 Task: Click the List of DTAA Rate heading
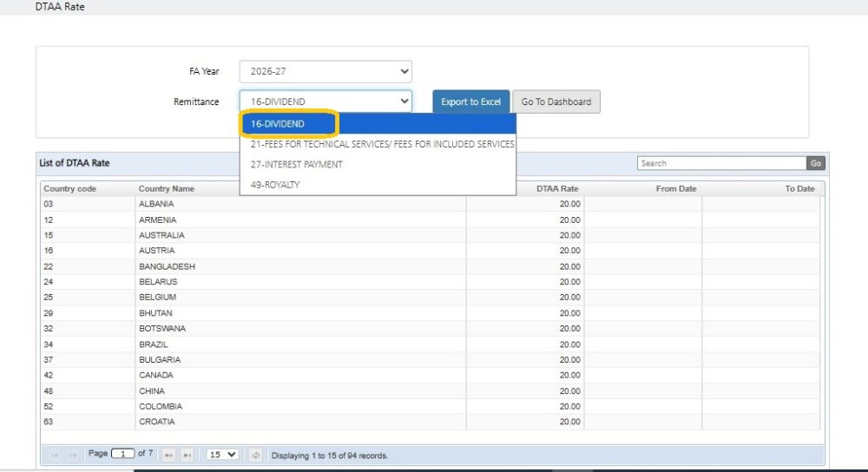point(74,162)
